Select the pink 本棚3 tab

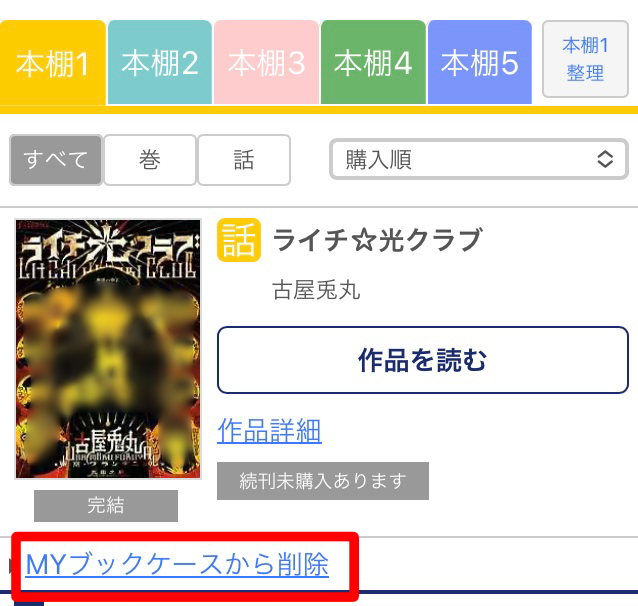click(x=267, y=62)
